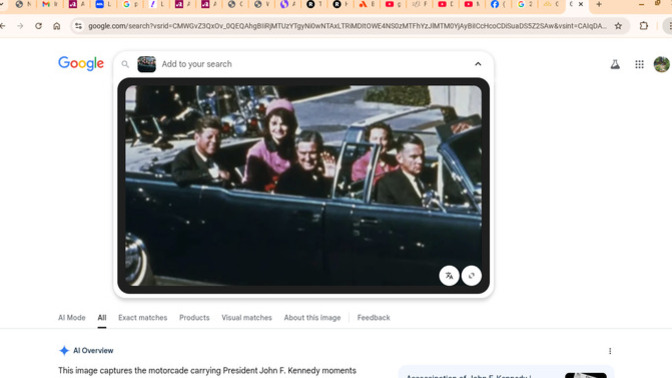Screen dimensions: 672x378
Task: Open the Products tab
Action: [194, 318]
